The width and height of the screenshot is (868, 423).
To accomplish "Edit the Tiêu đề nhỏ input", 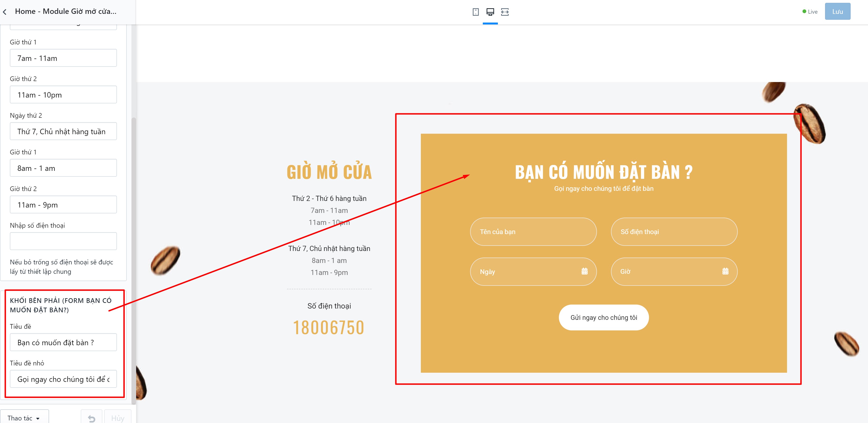I will (x=63, y=379).
